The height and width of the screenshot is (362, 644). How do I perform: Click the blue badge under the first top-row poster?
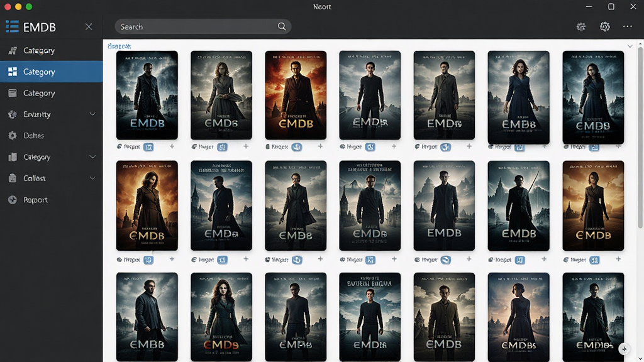(x=148, y=147)
